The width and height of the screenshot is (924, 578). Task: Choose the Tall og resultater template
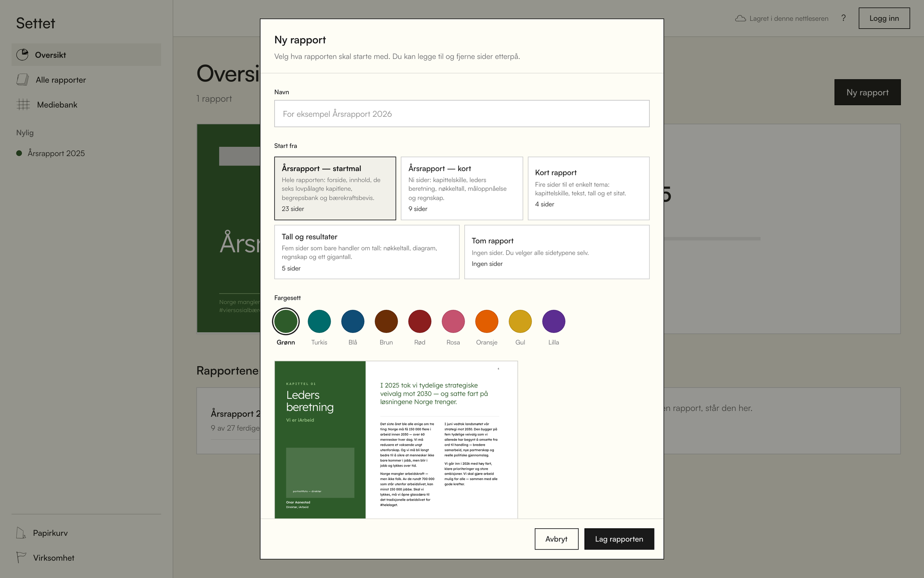pyautogui.click(x=367, y=252)
